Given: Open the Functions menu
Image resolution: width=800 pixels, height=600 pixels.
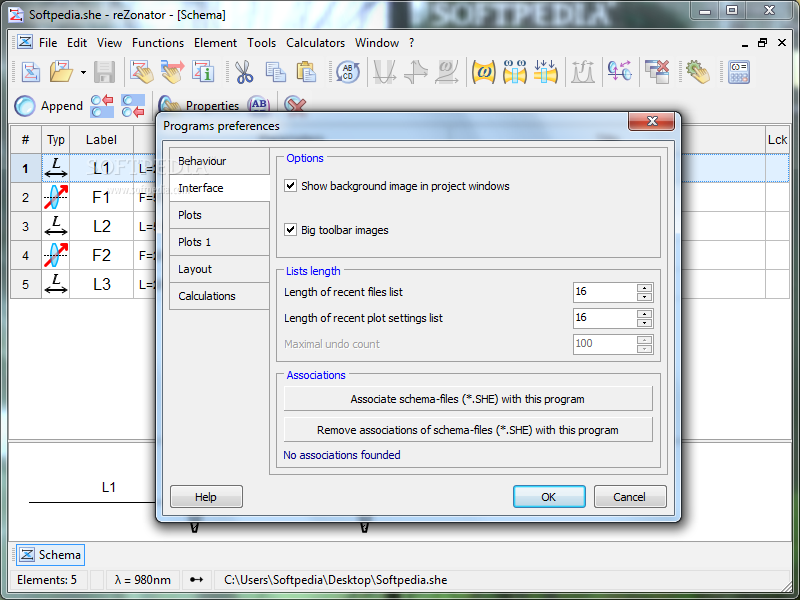Looking at the screenshot, I should [158, 43].
